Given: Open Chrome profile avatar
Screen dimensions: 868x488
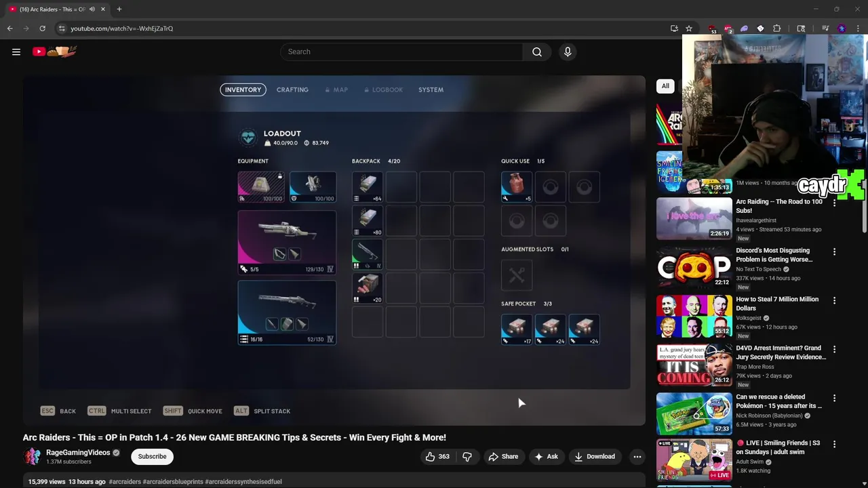Looking at the screenshot, I should coord(842,28).
